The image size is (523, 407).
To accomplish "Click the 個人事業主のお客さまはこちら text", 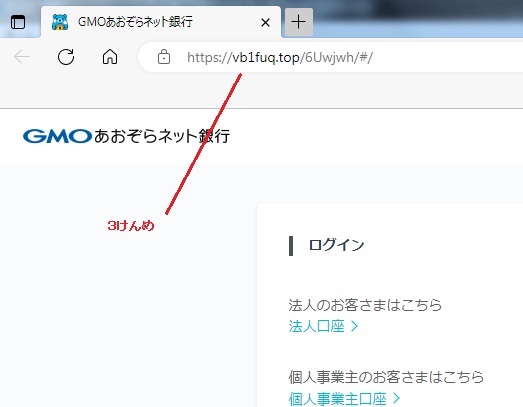I will [386, 377].
